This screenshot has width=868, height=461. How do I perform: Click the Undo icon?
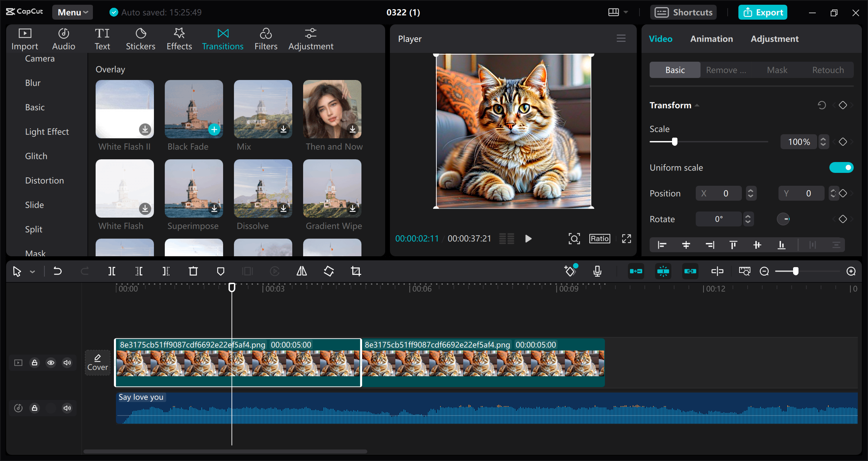click(x=57, y=271)
